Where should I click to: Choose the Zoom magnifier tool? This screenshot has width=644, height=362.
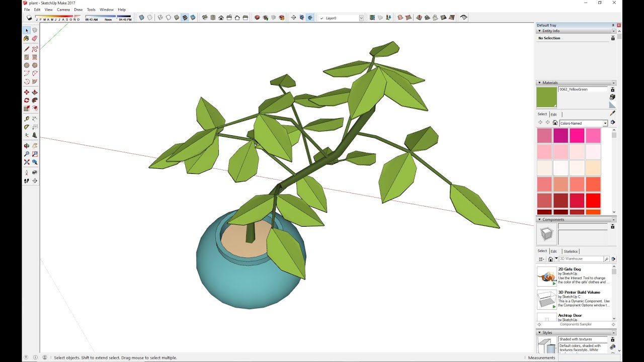tap(27, 154)
